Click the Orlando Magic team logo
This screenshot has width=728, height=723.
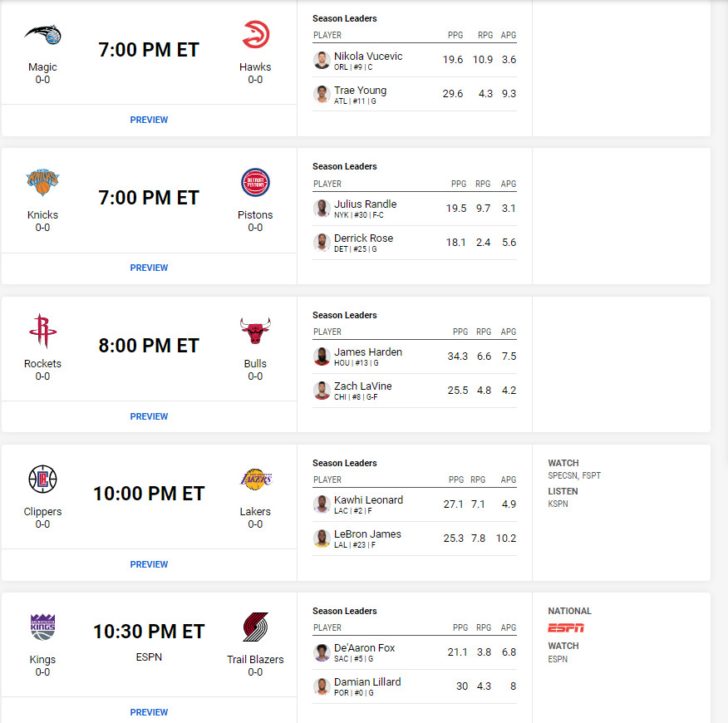click(42, 35)
